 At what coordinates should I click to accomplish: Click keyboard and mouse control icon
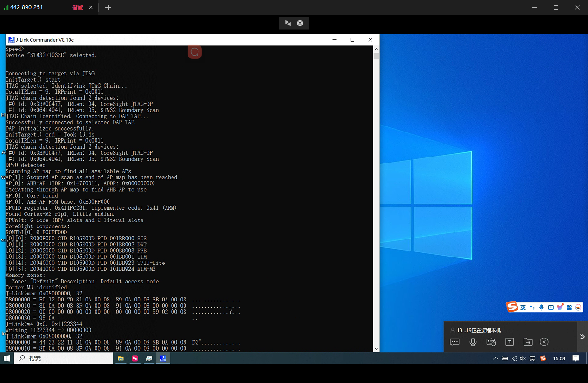click(x=491, y=342)
